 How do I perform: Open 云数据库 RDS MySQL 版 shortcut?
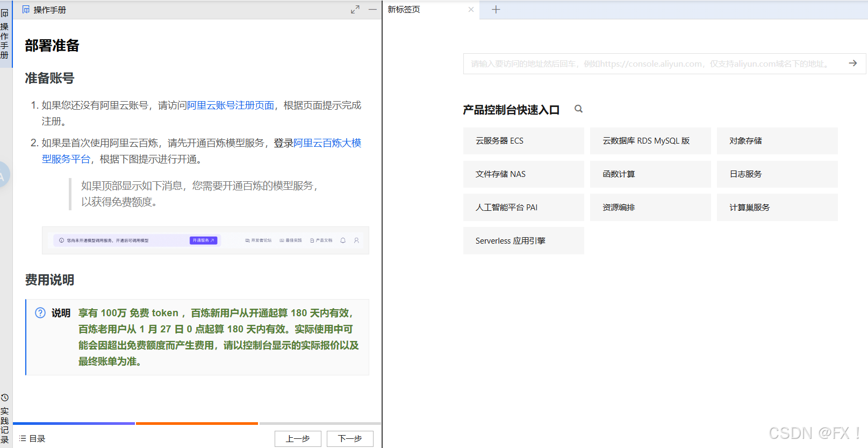[650, 141]
